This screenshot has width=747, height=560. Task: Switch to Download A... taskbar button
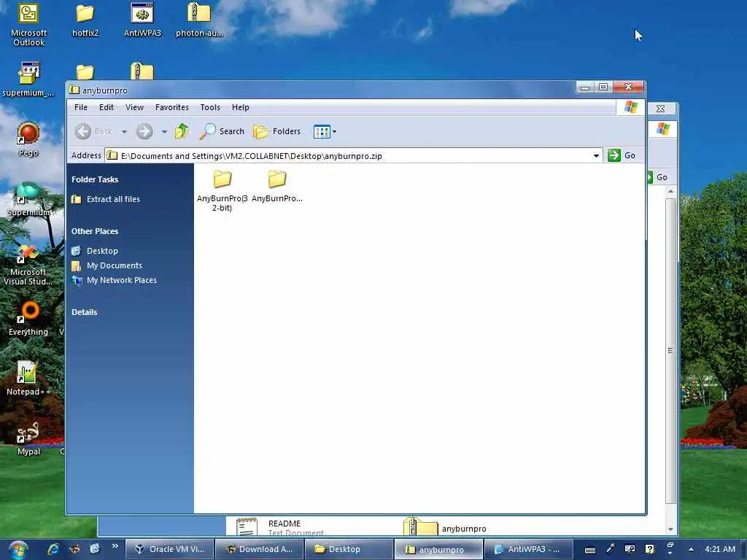click(259, 549)
